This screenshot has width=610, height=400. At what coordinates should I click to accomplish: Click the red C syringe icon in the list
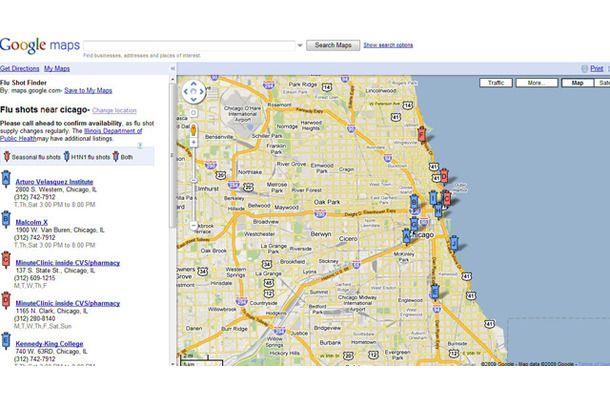[x=5, y=260]
